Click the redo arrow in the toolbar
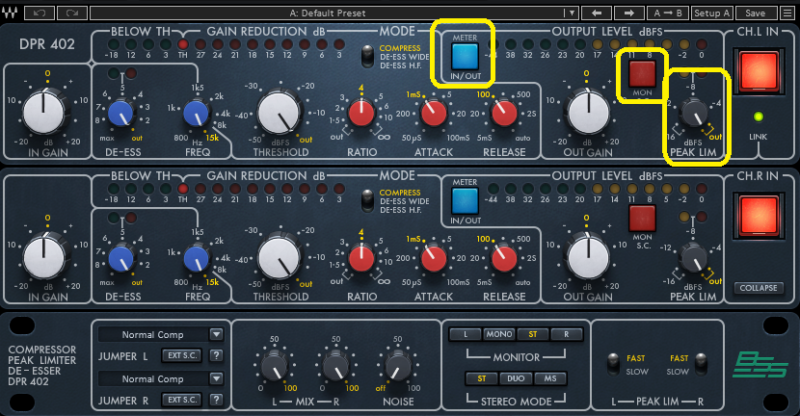800x416 pixels. click(71, 13)
